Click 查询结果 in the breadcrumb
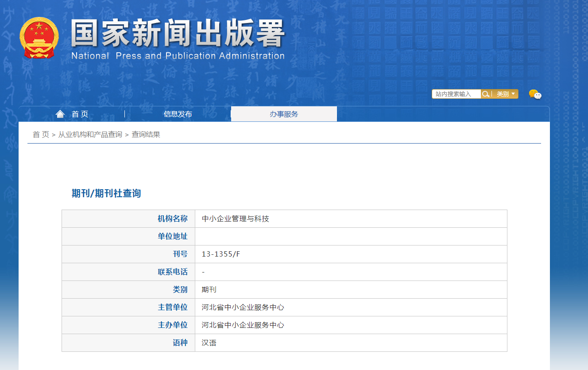The image size is (588, 370). [x=146, y=134]
